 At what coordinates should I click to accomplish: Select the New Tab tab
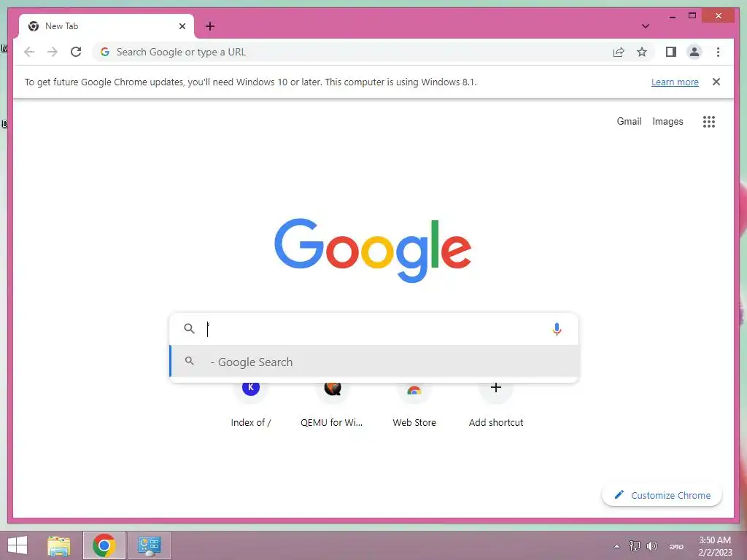(107, 26)
